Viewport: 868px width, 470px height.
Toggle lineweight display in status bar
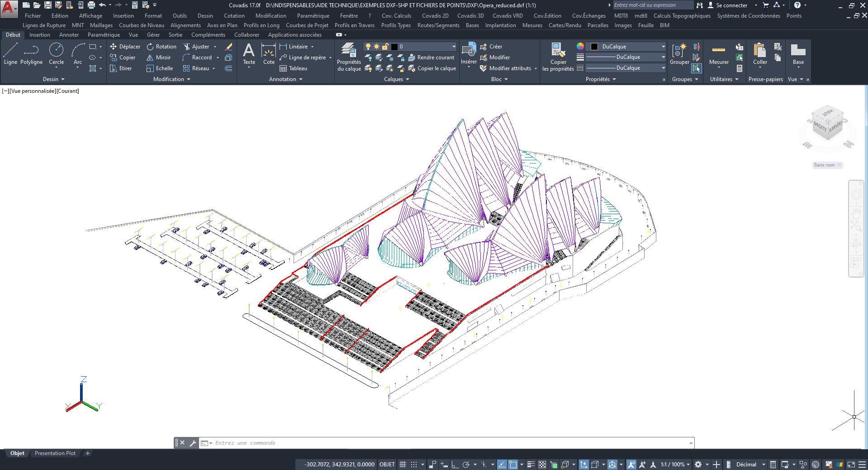coord(531,464)
